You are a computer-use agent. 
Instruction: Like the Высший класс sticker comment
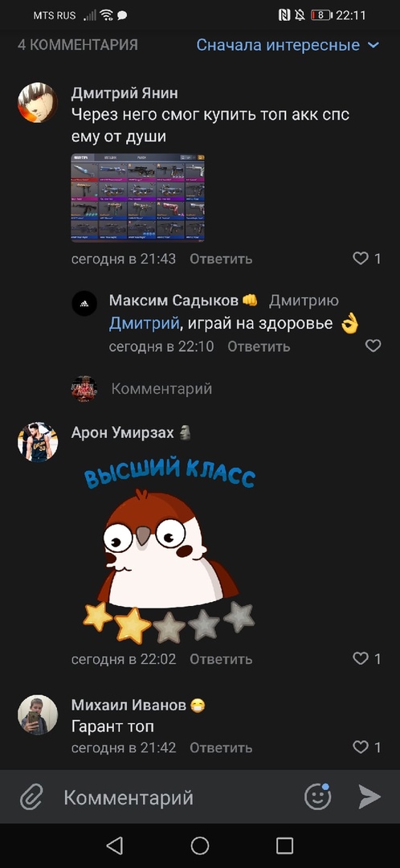point(367,659)
